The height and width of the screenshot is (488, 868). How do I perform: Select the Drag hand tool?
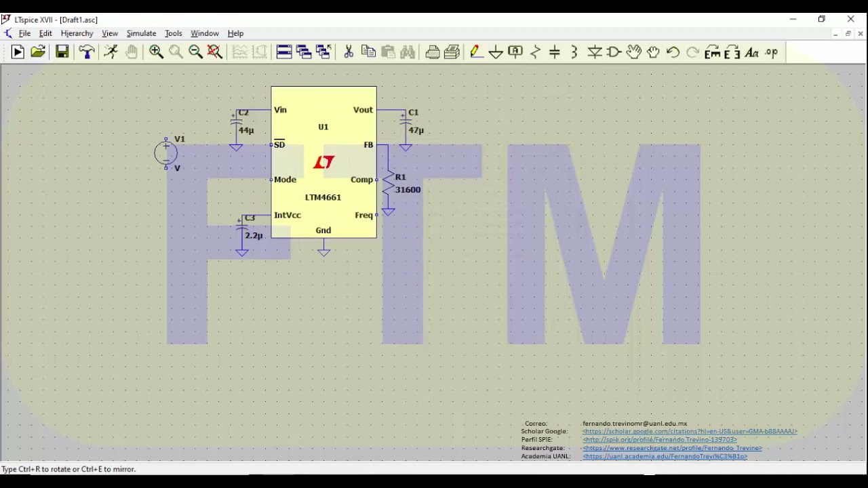[654, 52]
